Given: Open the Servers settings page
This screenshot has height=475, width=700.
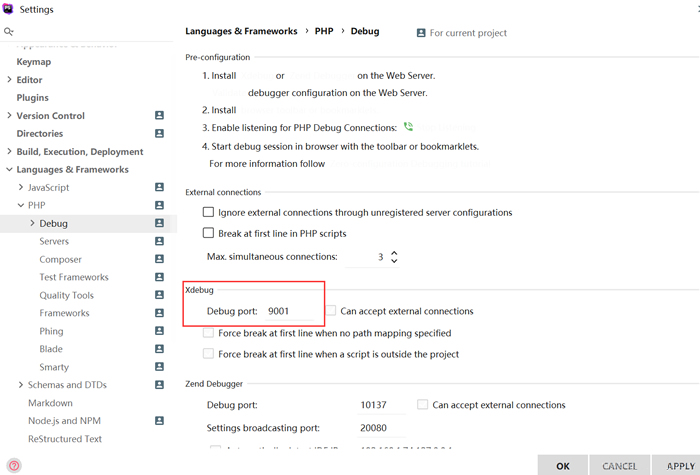Looking at the screenshot, I should [x=54, y=241].
